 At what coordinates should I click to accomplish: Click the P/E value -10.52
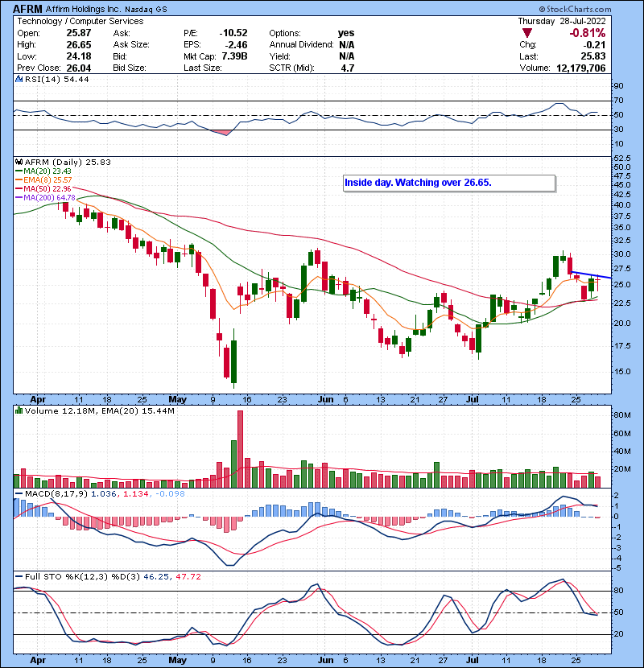[233, 33]
